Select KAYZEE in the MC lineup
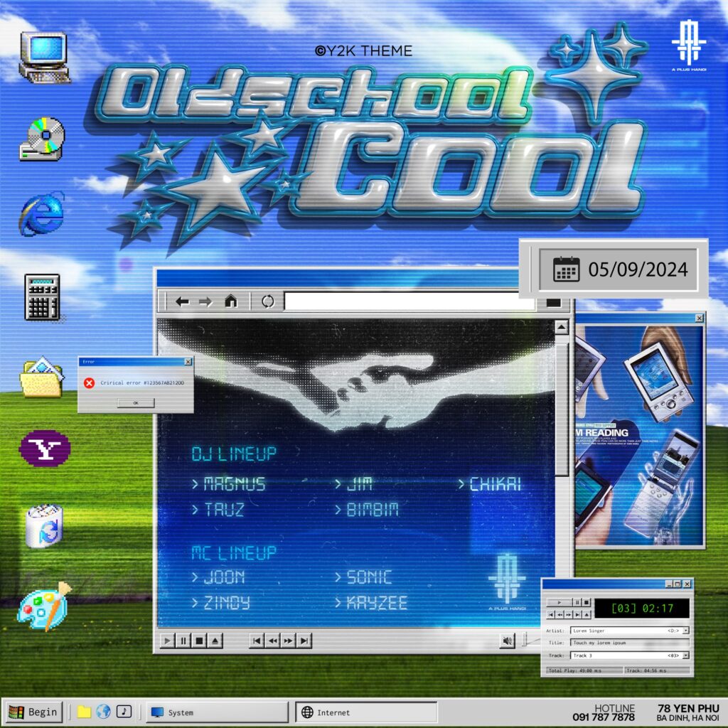This screenshot has width=728, height=728. point(377,603)
